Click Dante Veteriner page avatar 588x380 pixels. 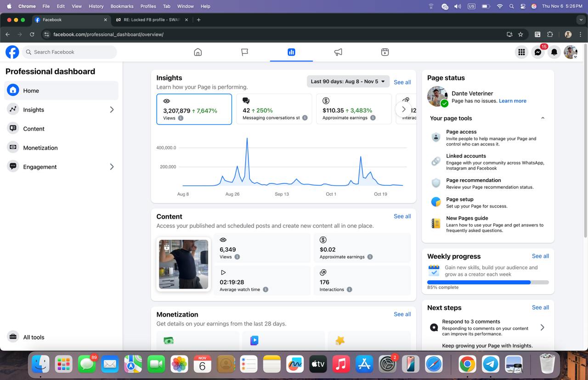point(437,96)
